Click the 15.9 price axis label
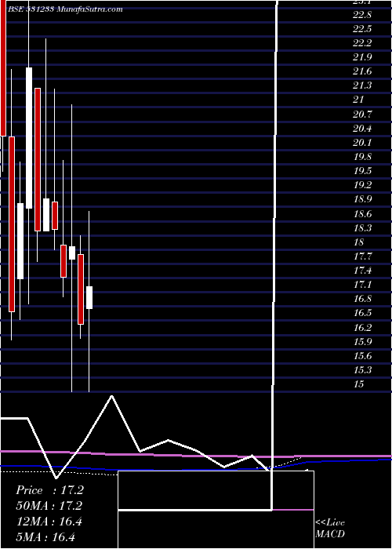 [362, 342]
